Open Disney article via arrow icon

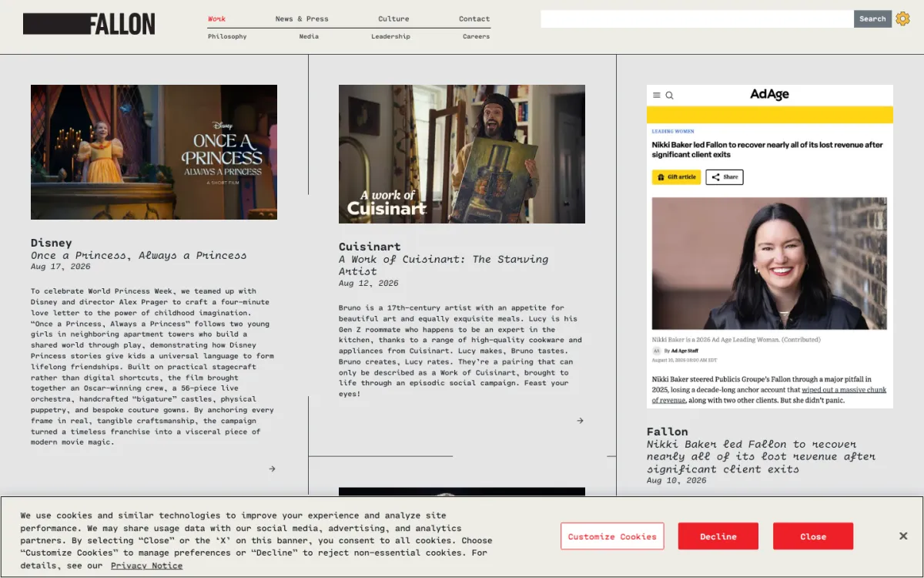point(272,469)
